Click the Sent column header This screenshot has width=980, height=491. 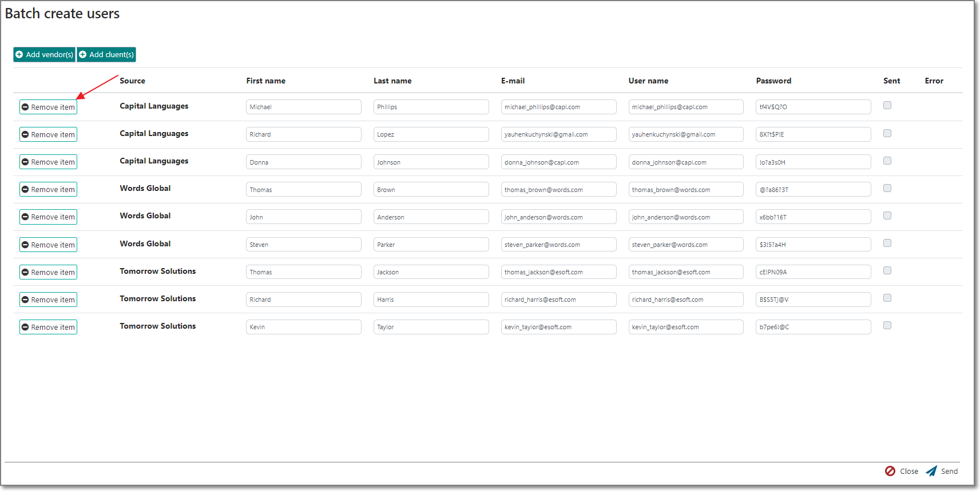[x=891, y=81]
